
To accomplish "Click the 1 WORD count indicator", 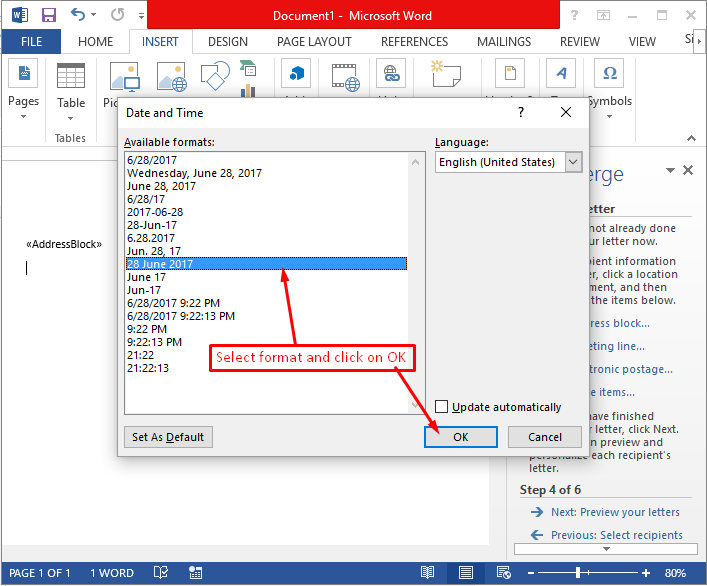I will pyautogui.click(x=112, y=573).
